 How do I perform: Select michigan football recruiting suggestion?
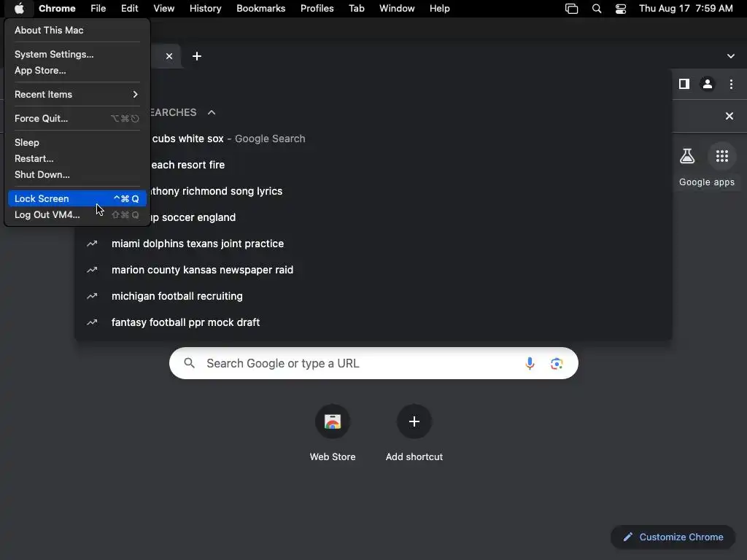(x=373, y=296)
